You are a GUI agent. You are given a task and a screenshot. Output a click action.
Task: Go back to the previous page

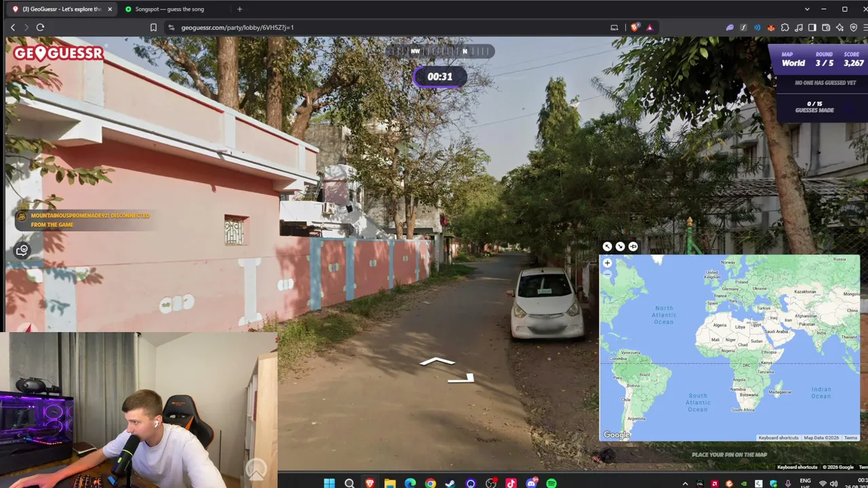click(x=12, y=27)
